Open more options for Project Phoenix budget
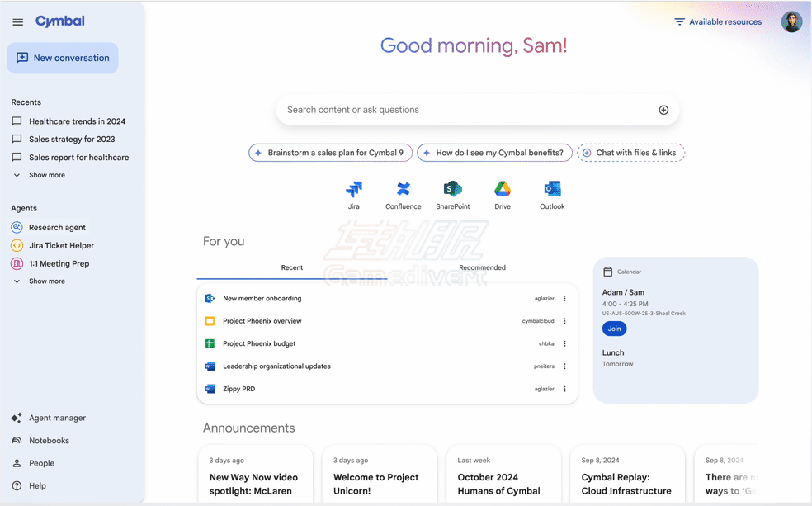812x506 pixels. point(564,344)
